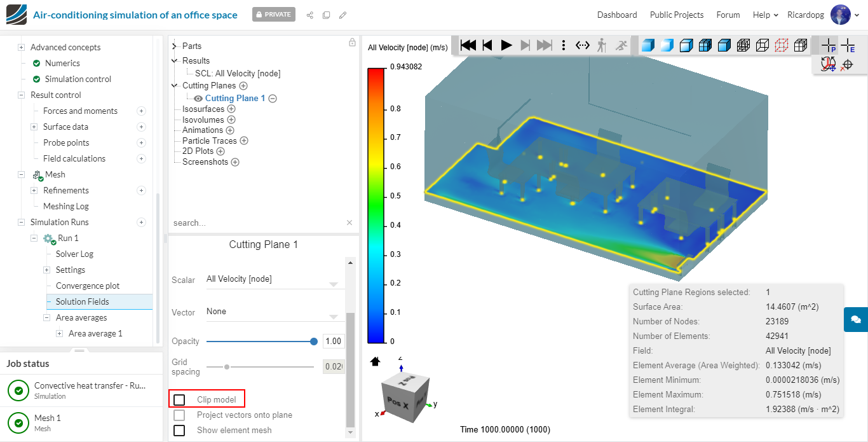Choose first solid blue cube render mode

(648, 45)
